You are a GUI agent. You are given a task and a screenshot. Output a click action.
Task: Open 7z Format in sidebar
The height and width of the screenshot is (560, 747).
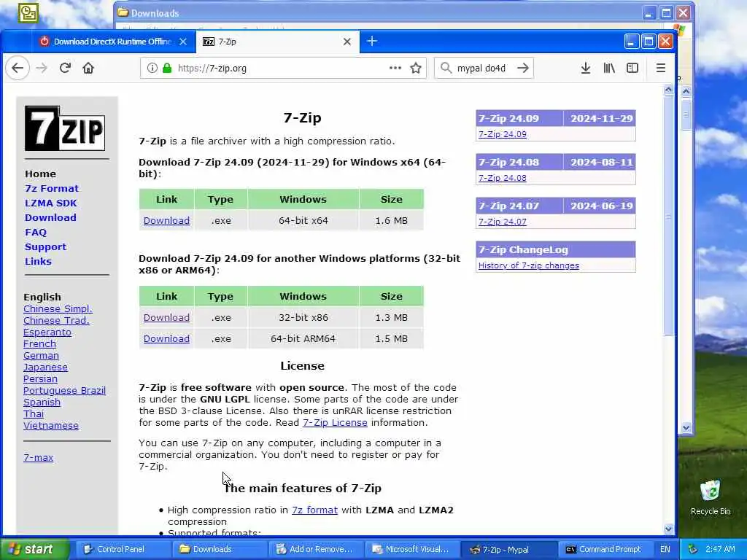[x=52, y=189]
